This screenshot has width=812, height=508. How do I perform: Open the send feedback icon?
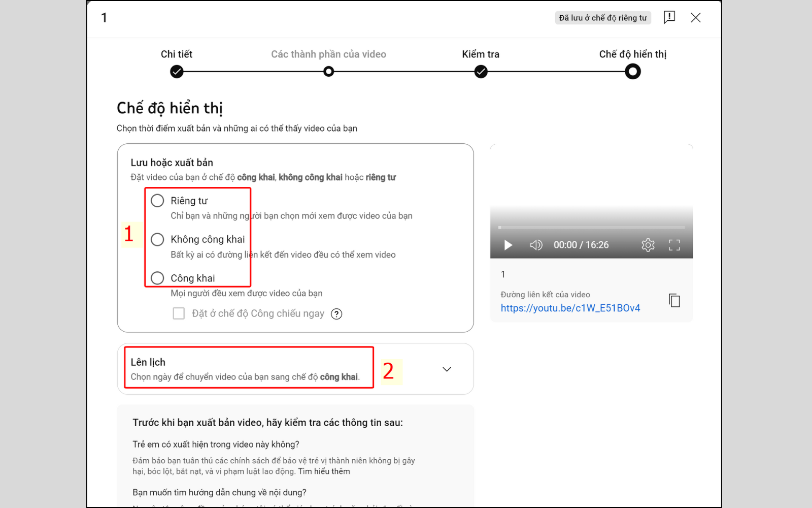pyautogui.click(x=669, y=18)
